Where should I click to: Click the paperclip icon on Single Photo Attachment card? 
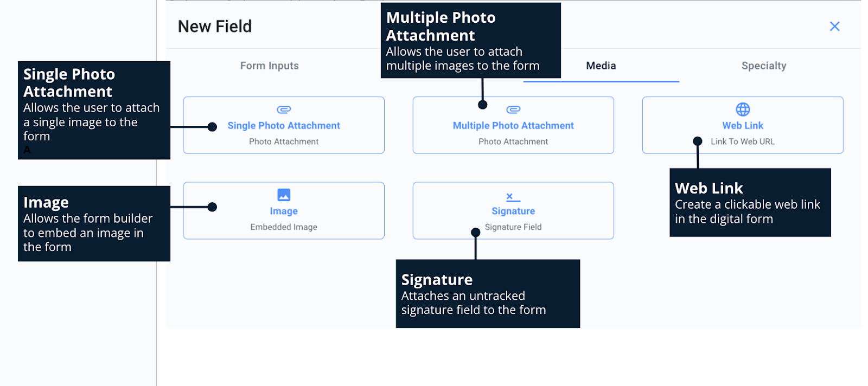point(283,108)
